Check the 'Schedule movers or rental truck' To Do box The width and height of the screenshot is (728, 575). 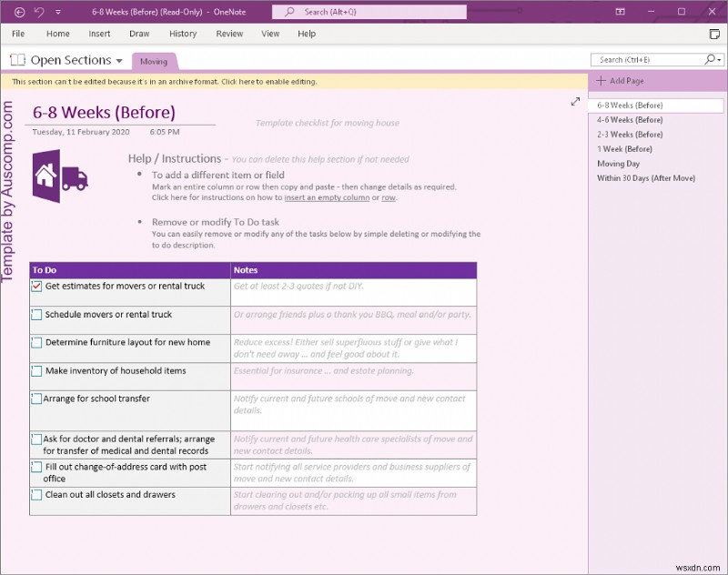36,313
